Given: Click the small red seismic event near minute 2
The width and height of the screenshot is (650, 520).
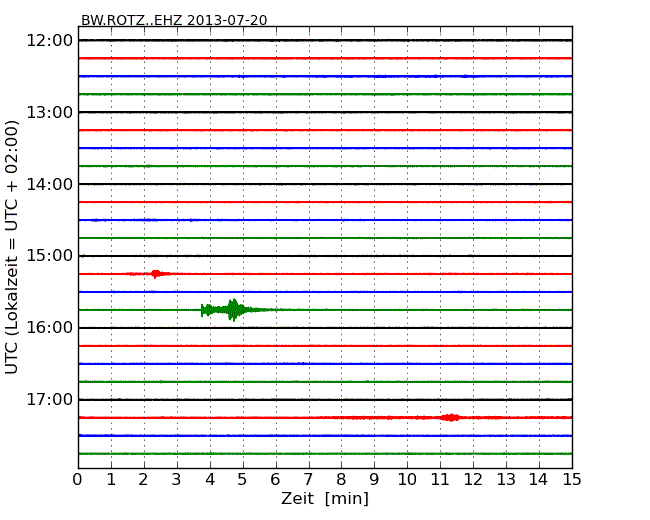Looking at the screenshot, I should click(x=155, y=274).
